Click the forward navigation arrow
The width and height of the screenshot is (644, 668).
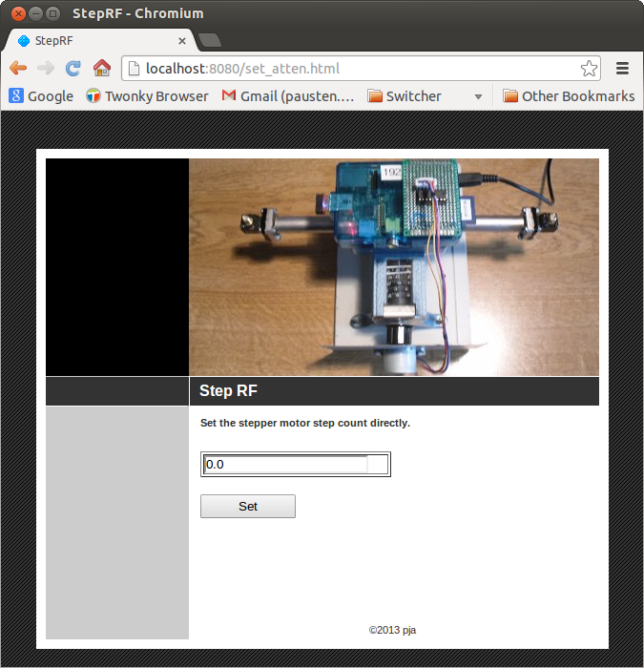tap(46, 68)
